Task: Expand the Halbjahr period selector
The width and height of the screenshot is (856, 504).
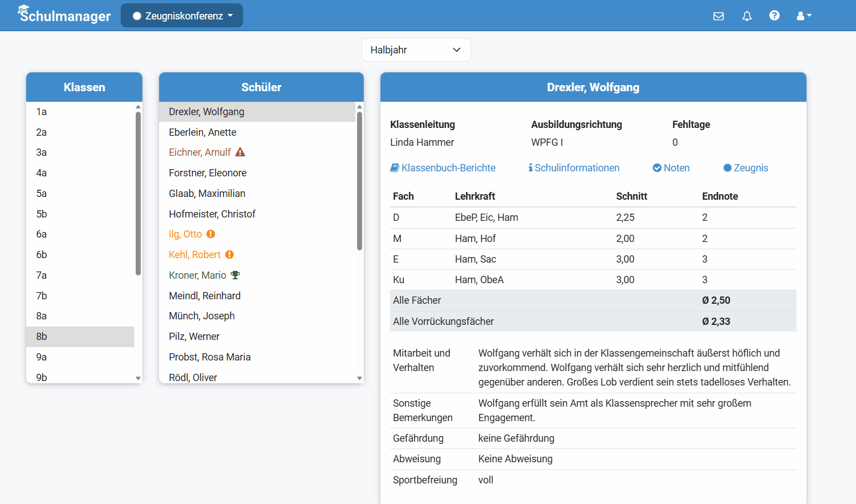Action: (x=416, y=50)
